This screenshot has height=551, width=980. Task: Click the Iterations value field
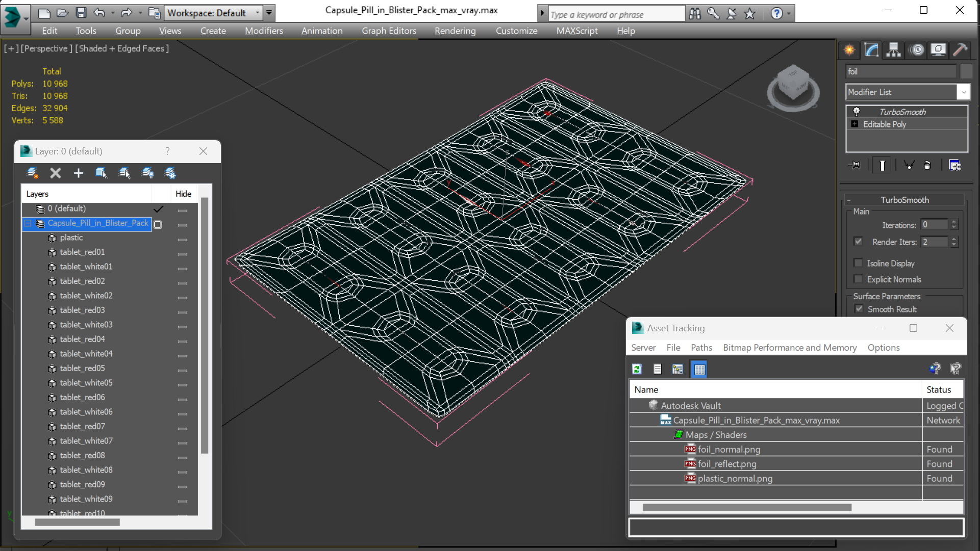(934, 225)
